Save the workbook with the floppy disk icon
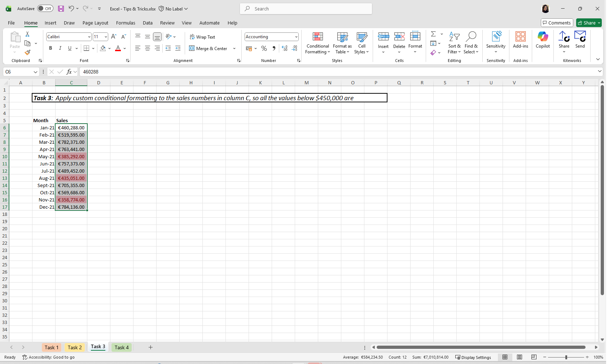 point(61,9)
